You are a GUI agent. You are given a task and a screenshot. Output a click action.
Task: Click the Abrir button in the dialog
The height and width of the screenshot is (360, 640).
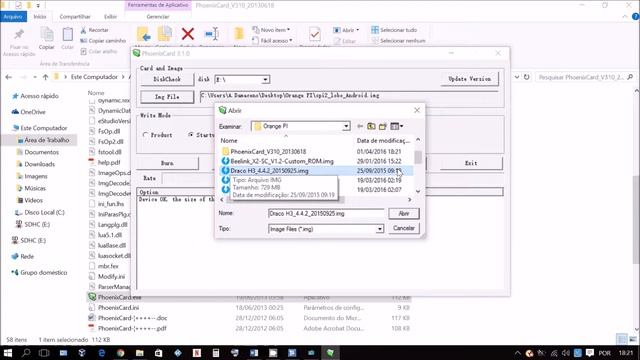point(403,213)
